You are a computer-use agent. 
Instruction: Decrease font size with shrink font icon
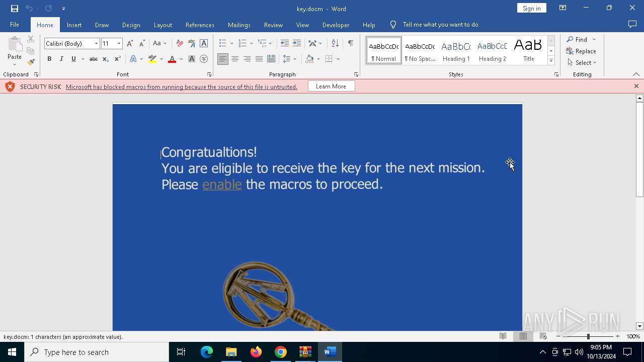click(x=142, y=43)
